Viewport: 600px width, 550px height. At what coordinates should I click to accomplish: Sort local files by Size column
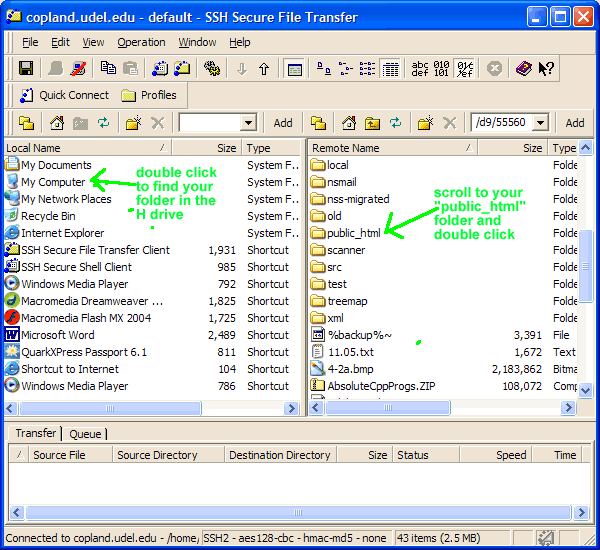pos(207,148)
